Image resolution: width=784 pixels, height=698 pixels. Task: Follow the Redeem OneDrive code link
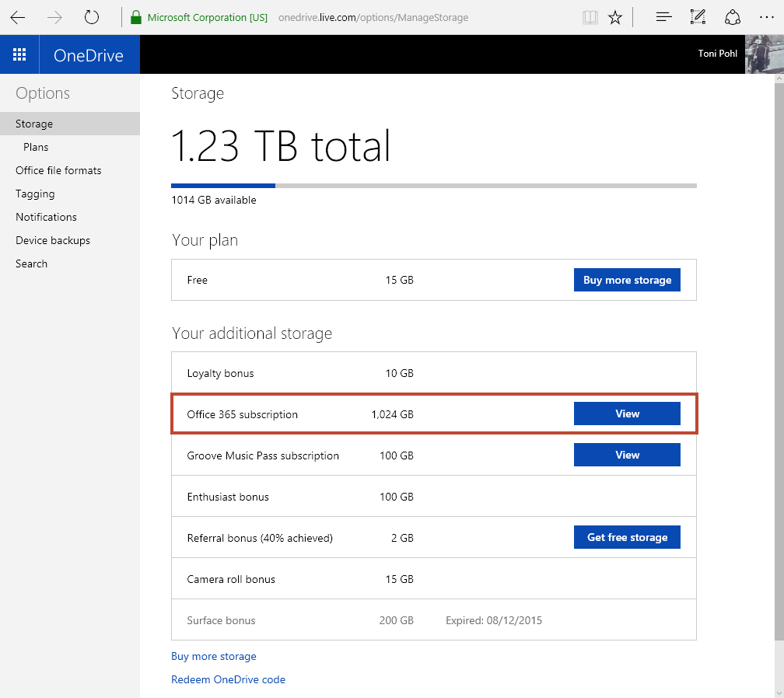click(x=228, y=679)
